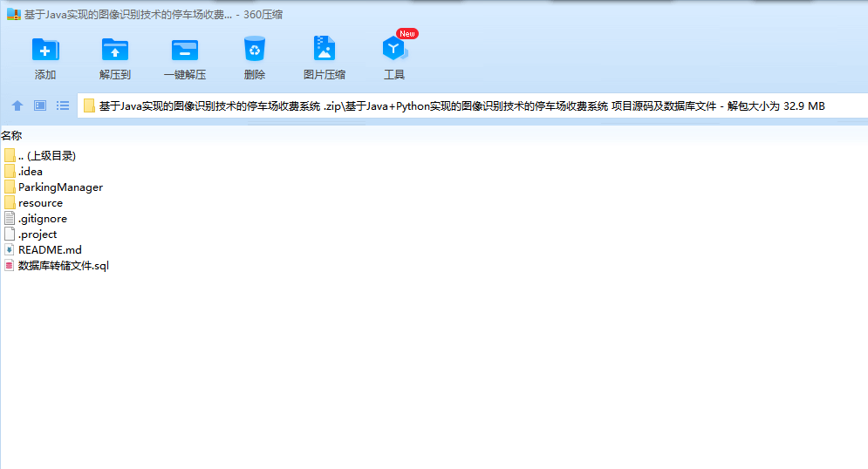Click the 解压到 (Extract to) icon
868x469 pixels.
coord(115,50)
